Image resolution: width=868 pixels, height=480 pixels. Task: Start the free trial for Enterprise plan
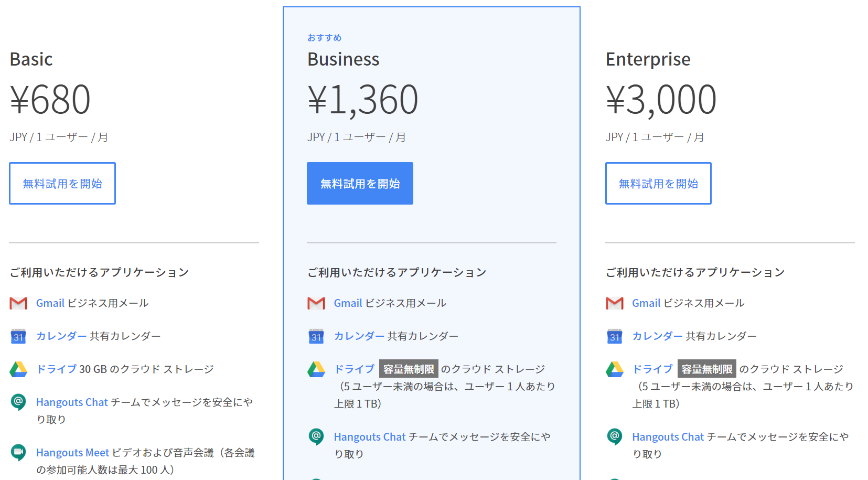(658, 184)
